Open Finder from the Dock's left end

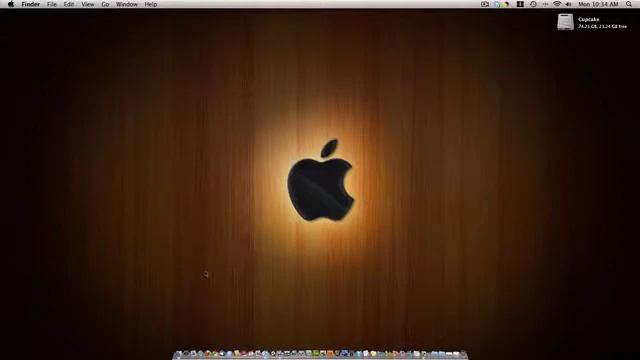[x=178, y=354]
